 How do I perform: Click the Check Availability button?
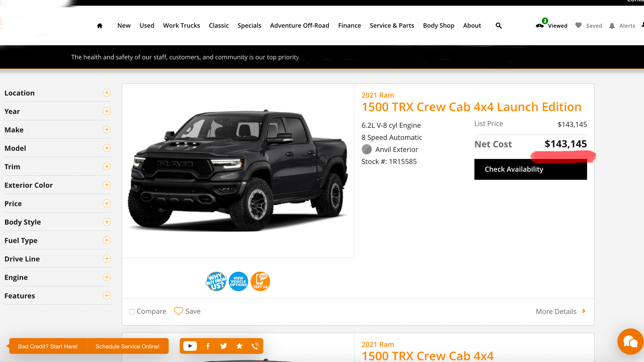[530, 169]
